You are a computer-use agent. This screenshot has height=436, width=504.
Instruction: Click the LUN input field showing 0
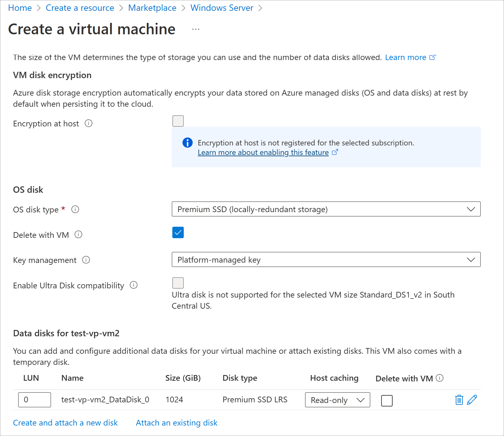(35, 400)
